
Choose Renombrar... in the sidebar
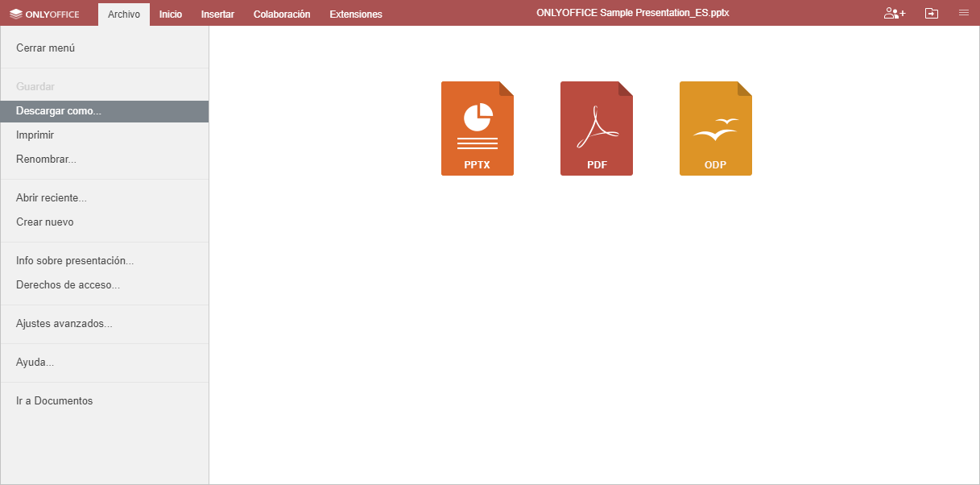coord(46,160)
